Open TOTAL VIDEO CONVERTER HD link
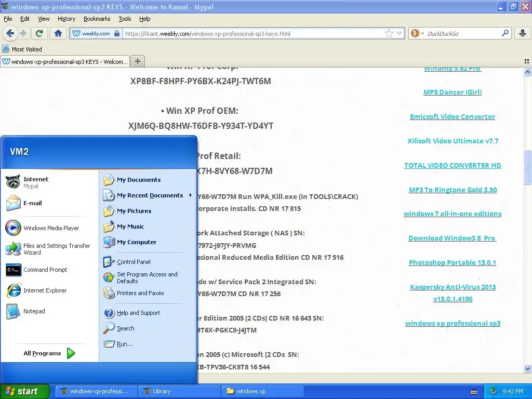Viewport: 532px width, 399px height. point(453,165)
